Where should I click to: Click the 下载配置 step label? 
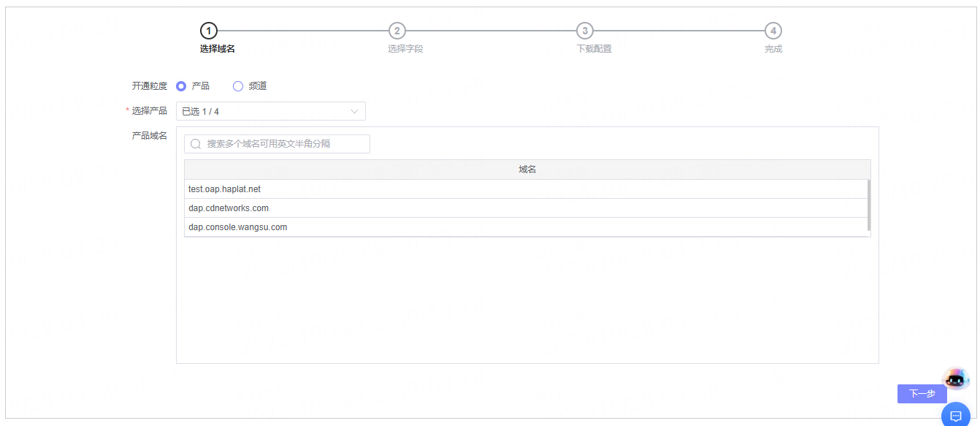[594, 49]
